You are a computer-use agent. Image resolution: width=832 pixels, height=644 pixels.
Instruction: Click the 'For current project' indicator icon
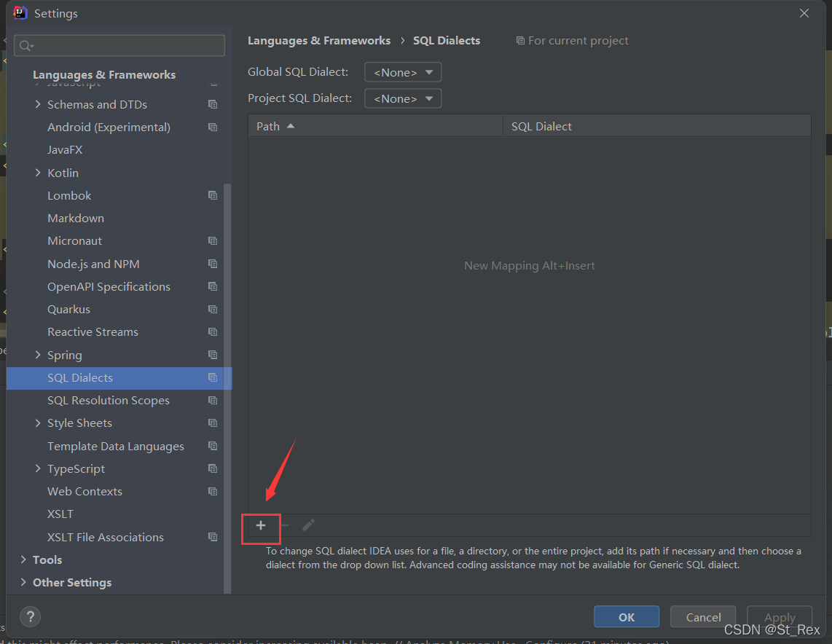click(520, 40)
